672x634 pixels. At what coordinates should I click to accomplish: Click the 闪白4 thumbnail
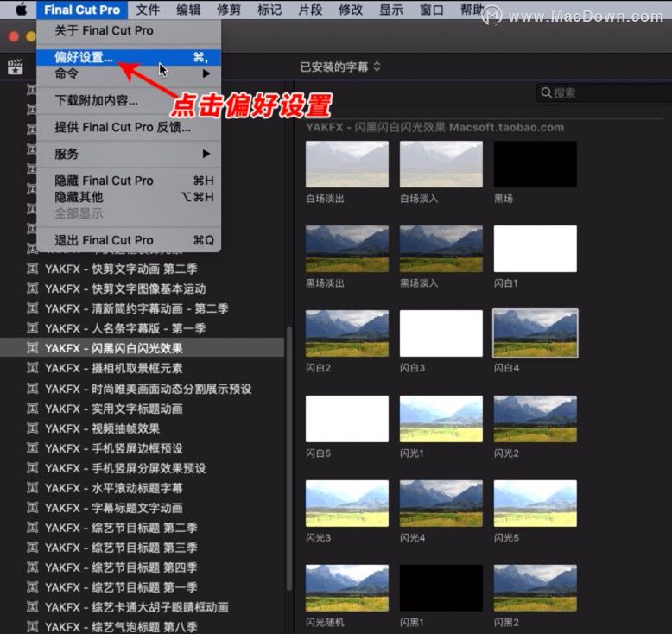pyautogui.click(x=536, y=333)
